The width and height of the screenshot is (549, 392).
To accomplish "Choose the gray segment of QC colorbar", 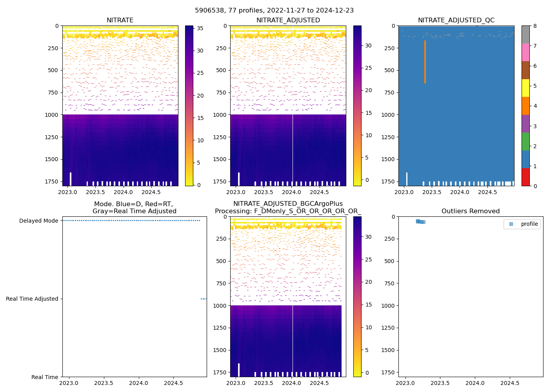I will [525, 34].
